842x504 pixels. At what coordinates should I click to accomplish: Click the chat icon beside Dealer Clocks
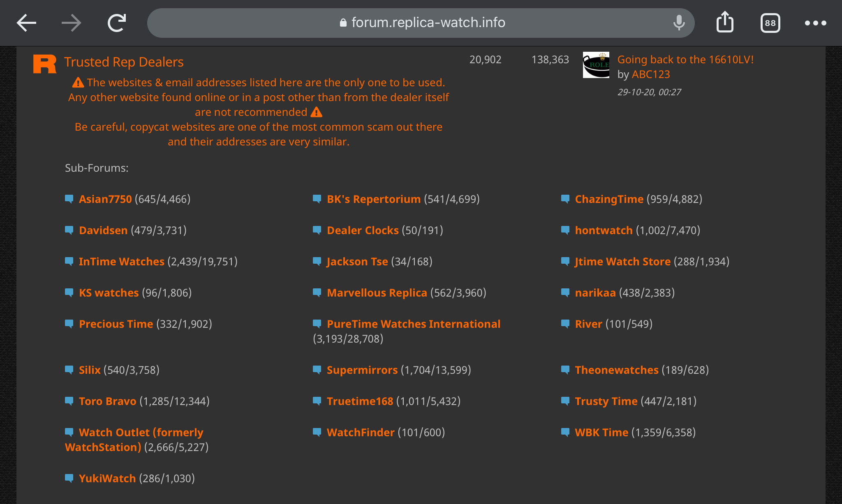pos(317,230)
